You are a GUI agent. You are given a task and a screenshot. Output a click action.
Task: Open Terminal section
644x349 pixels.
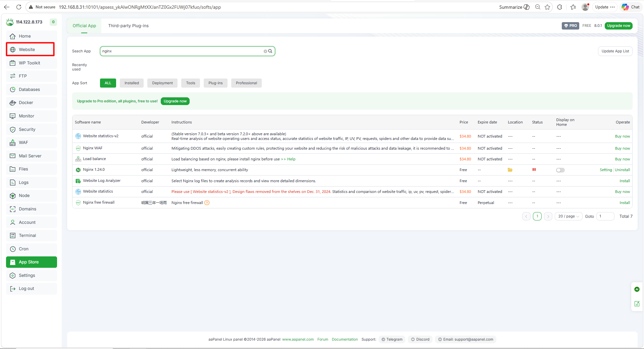point(31,236)
